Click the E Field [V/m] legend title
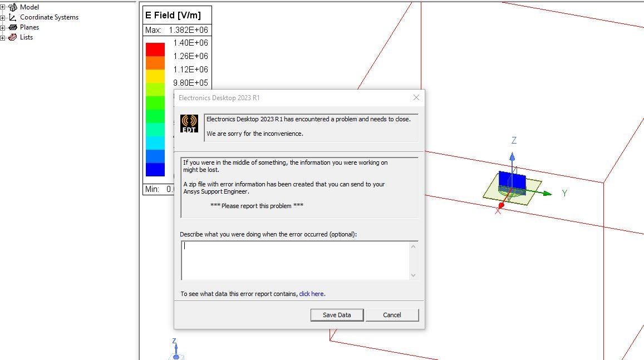 173,15
